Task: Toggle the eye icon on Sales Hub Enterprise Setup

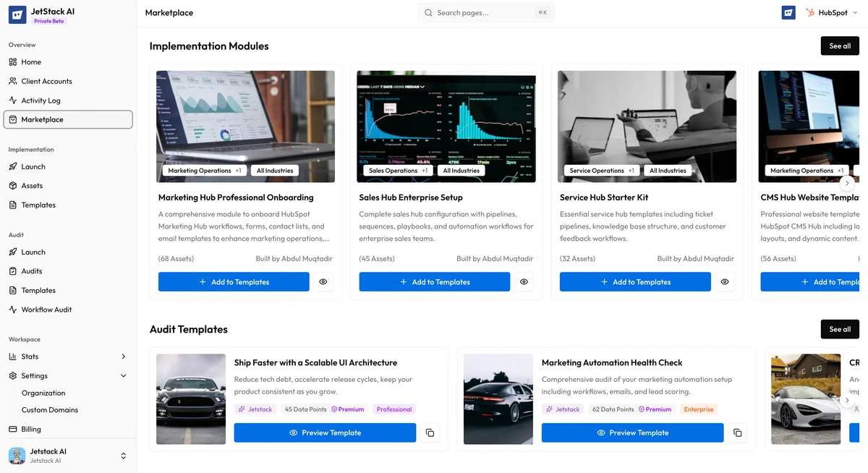Action: 524,281
